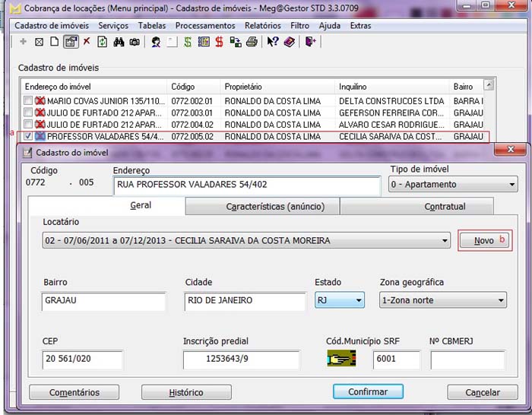This screenshot has height=415, width=532.
Task: Check the MARIO COVAS JUNIOR row checkbox
Action: pos(28,100)
